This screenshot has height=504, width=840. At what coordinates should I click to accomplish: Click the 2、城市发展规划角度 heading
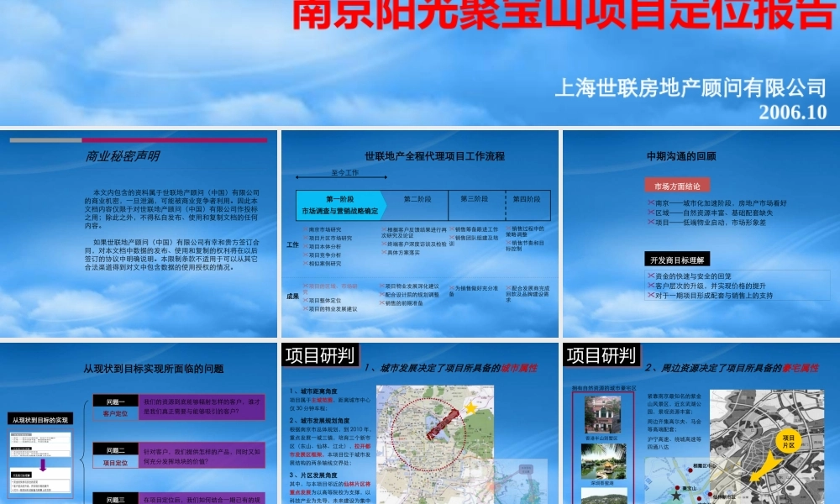pyautogui.click(x=319, y=421)
